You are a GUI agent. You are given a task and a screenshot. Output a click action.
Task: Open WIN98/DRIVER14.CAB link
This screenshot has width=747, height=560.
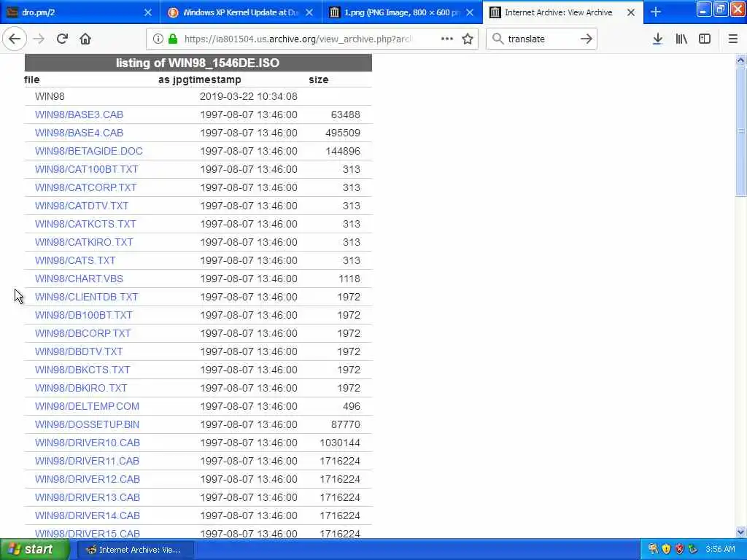click(88, 516)
